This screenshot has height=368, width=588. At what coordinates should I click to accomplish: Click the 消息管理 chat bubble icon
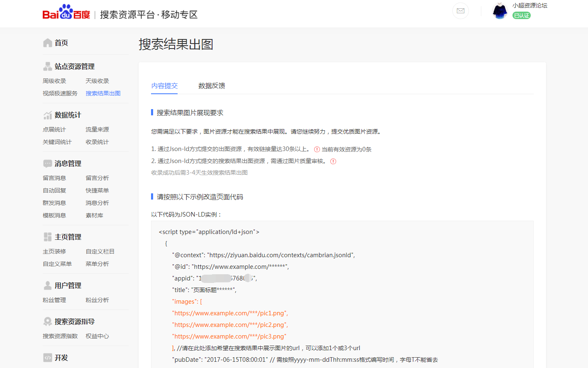pos(48,163)
